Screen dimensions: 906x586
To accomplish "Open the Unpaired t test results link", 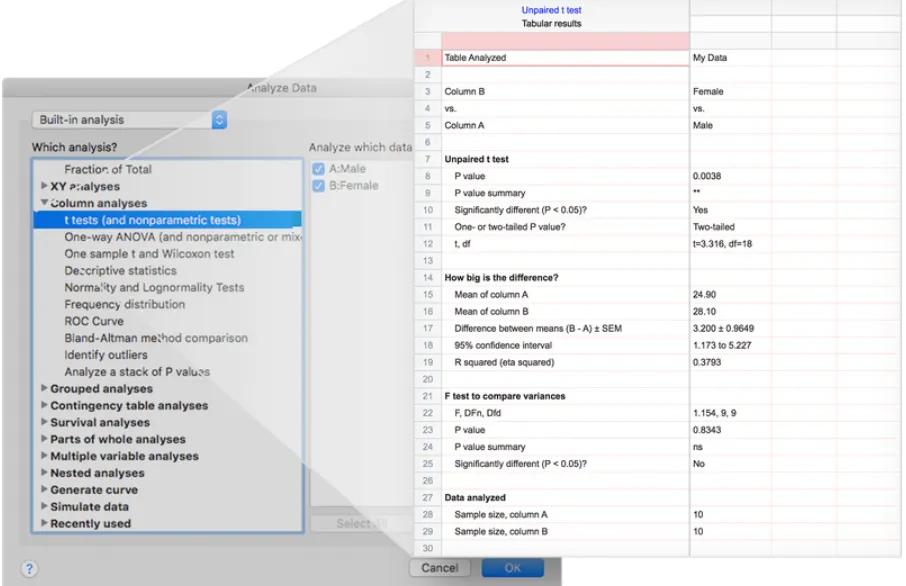I will point(551,10).
